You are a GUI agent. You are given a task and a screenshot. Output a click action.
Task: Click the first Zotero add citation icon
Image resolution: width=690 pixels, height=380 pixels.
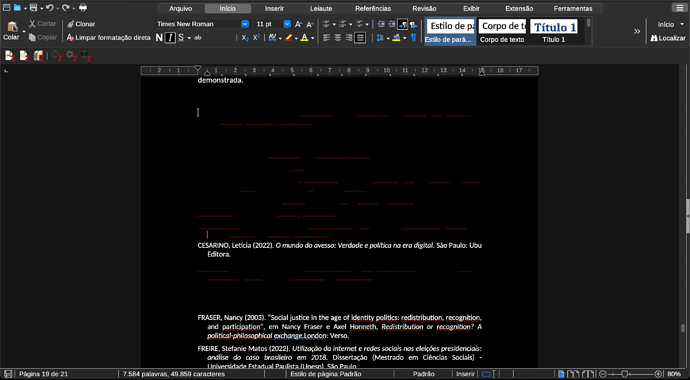tap(10, 56)
